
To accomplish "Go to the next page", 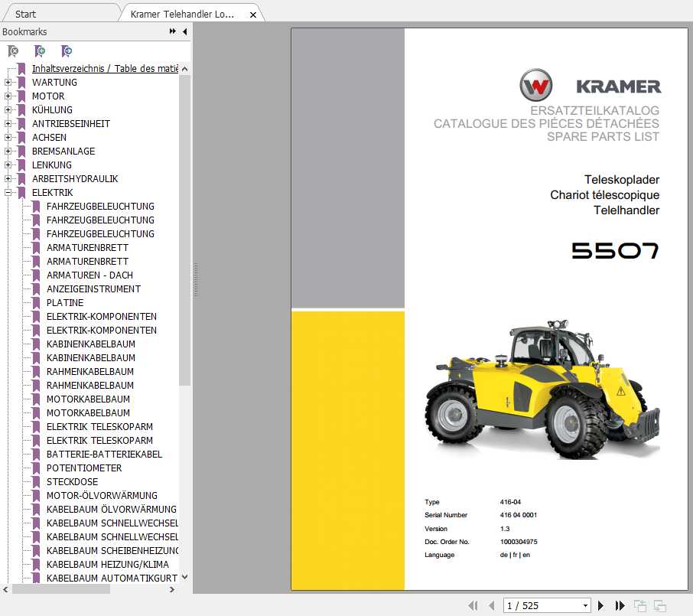I will (x=601, y=605).
